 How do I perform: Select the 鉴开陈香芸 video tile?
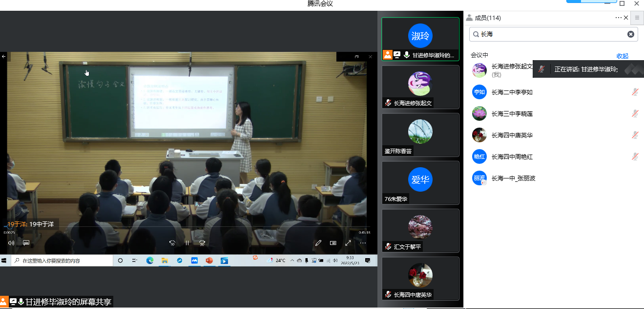(x=420, y=135)
